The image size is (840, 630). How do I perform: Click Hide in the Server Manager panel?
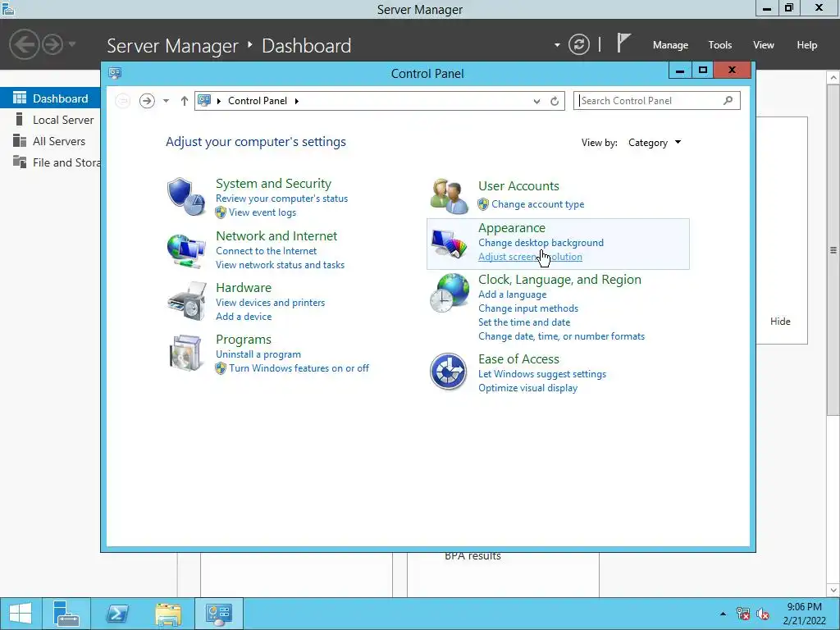click(780, 321)
